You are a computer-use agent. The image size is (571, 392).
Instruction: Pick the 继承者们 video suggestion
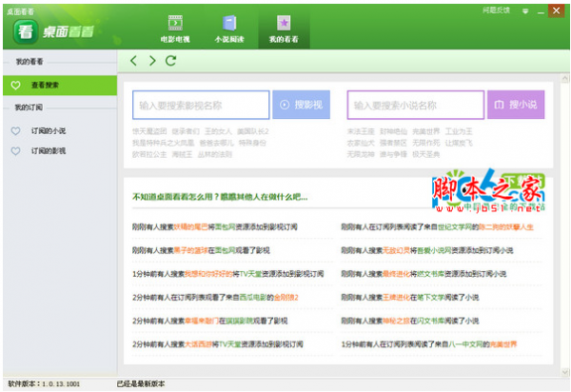pos(186,131)
